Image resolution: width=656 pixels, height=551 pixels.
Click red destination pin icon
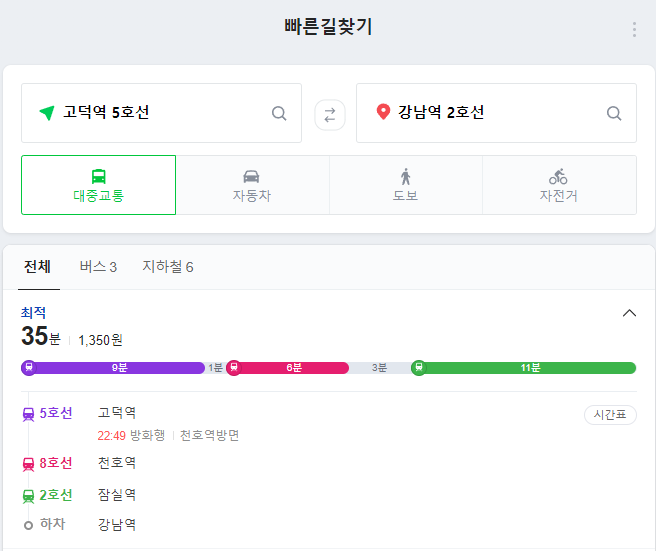pyautogui.click(x=383, y=112)
